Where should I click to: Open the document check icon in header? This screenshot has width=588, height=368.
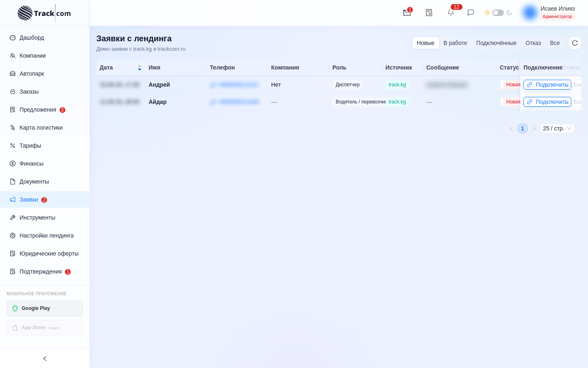(429, 13)
